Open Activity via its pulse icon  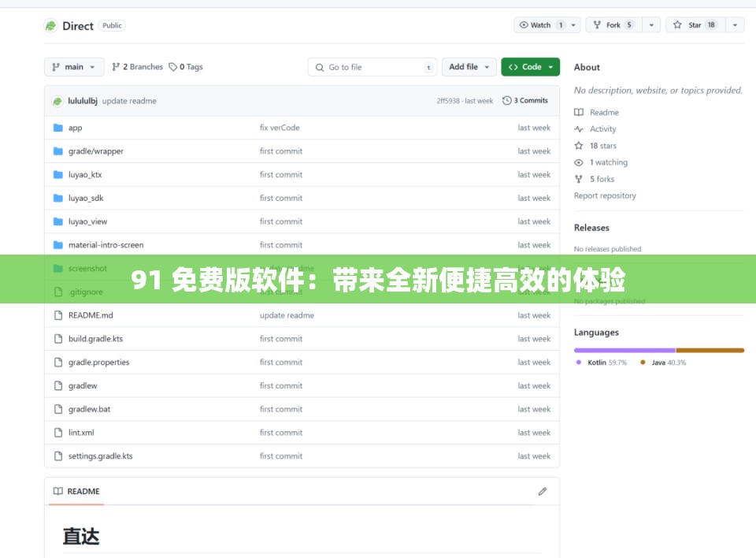point(578,128)
